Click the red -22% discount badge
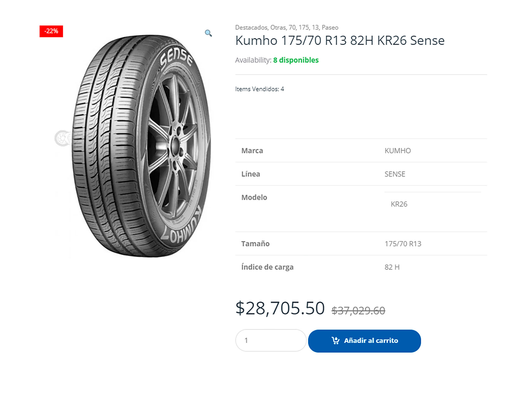The width and height of the screenshot is (532, 415). click(x=52, y=31)
